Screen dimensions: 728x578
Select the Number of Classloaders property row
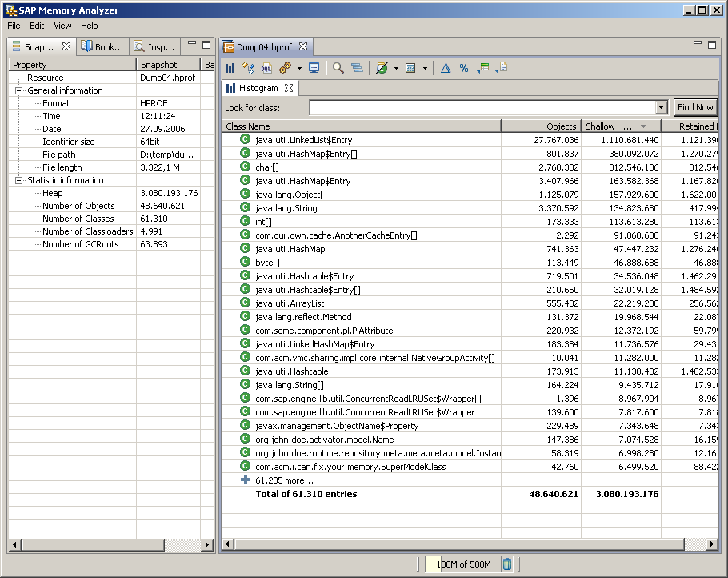(x=111, y=231)
